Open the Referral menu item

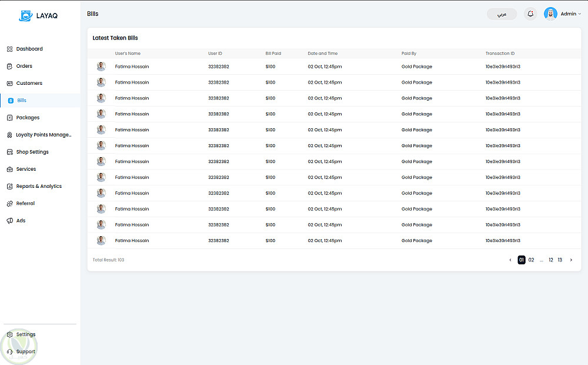click(40, 204)
